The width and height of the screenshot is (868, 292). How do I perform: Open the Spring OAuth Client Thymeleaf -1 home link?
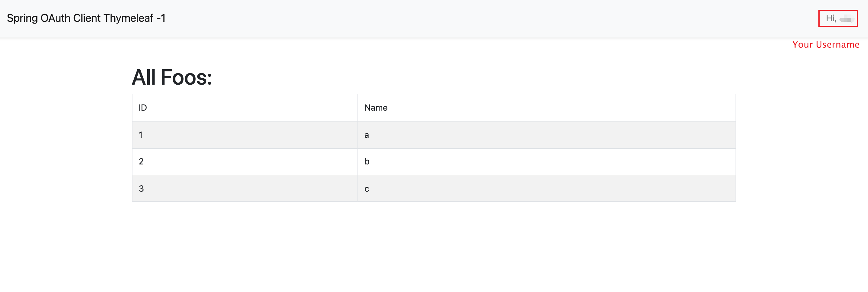pyautogui.click(x=86, y=18)
